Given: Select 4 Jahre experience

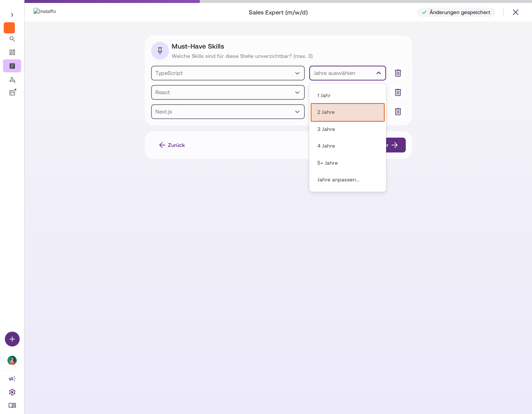Looking at the screenshot, I should pyautogui.click(x=347, y=146).
